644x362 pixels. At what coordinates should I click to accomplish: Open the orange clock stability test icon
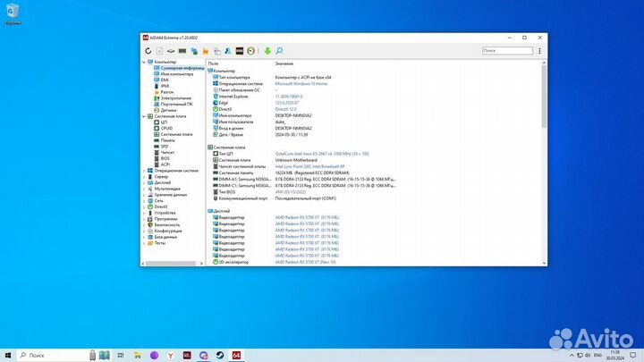[251, 51]
